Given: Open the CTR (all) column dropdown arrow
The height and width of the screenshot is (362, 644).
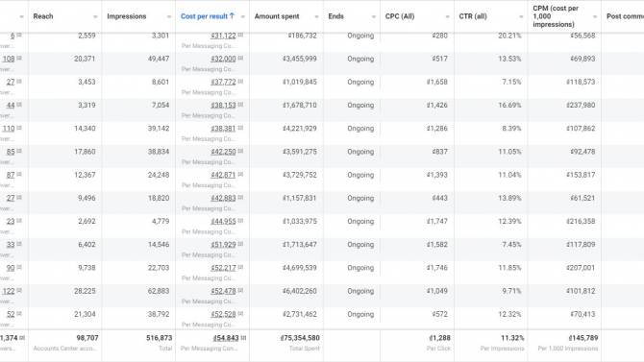Looking at the screenshot, I should pos(521,17).
